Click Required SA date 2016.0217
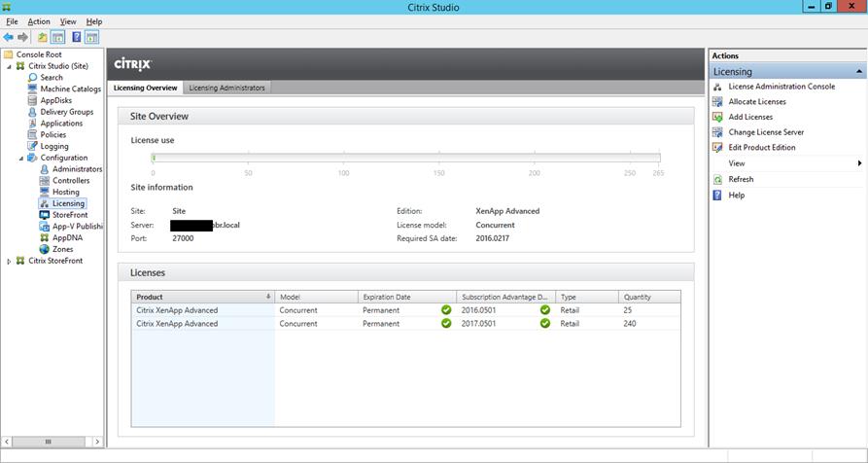868x463 pixels. point(492,238)
